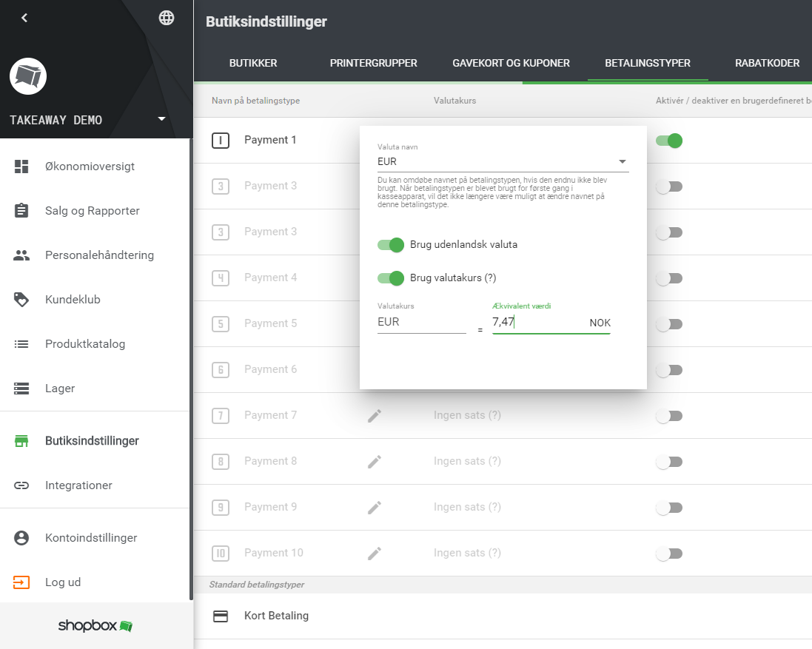The height and width of the screenshot is (649, 812).
Task: Select Kort Betaling row label
Action: pyautogui.click(x=277, y=616)
